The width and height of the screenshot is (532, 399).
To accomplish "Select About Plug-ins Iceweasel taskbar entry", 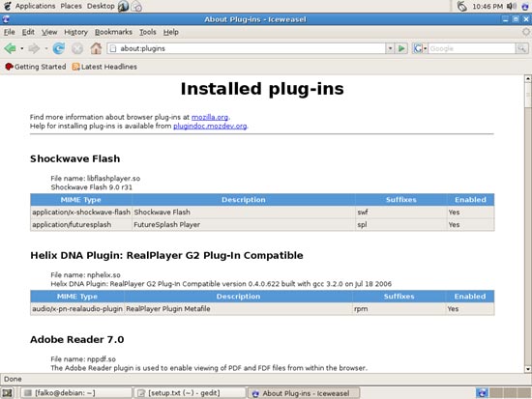I will pos(304,393).
